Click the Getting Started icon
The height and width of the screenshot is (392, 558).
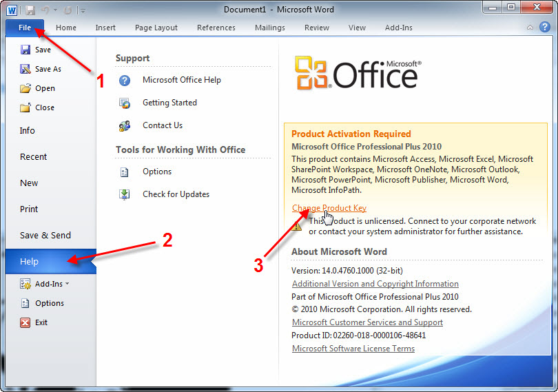tap(125, 103)
